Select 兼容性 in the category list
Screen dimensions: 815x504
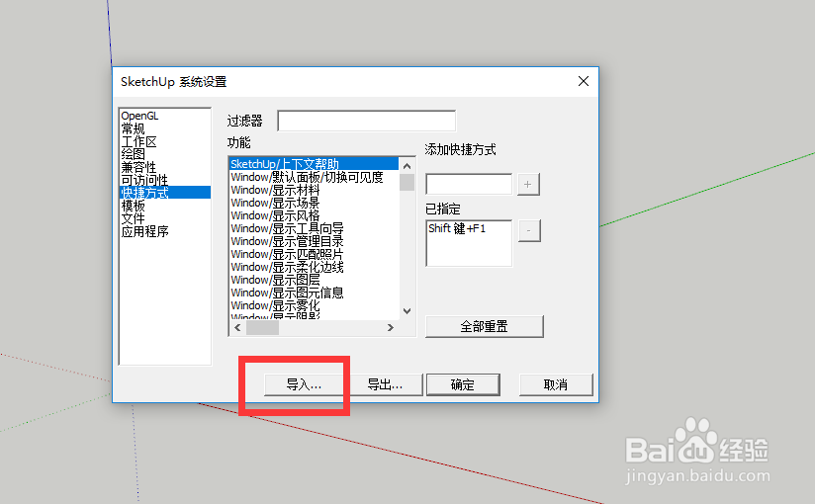click(165, 167)
